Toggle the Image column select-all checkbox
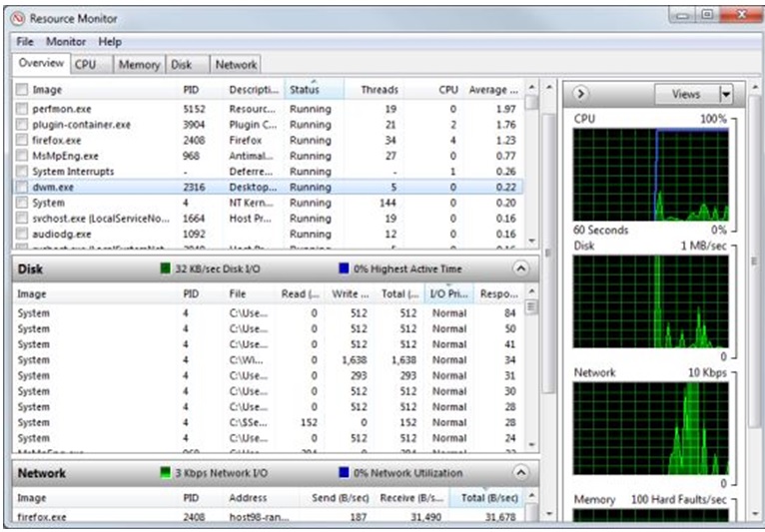 [22, 90]
